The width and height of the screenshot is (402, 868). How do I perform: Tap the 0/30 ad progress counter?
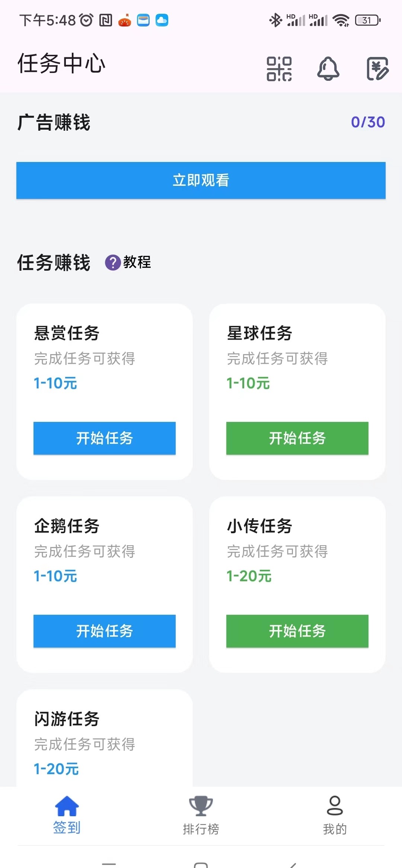pyautogui.click(x=368, y=122)
